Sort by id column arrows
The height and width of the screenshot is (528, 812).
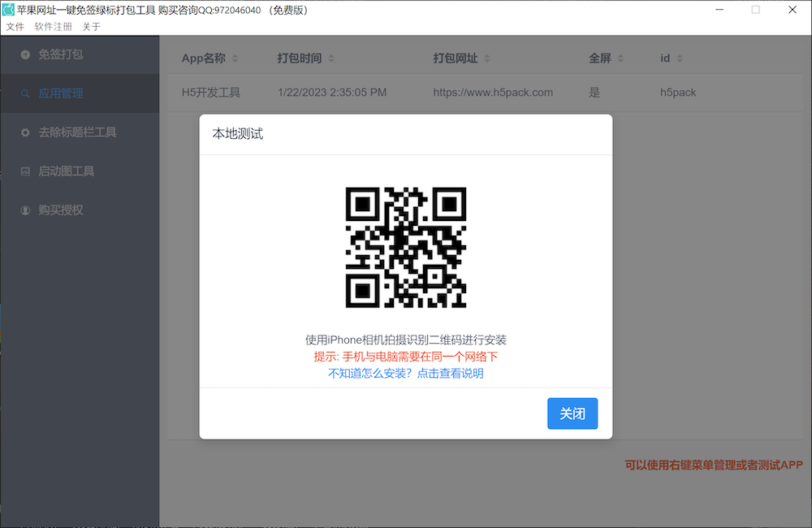(x=680, y=58)
